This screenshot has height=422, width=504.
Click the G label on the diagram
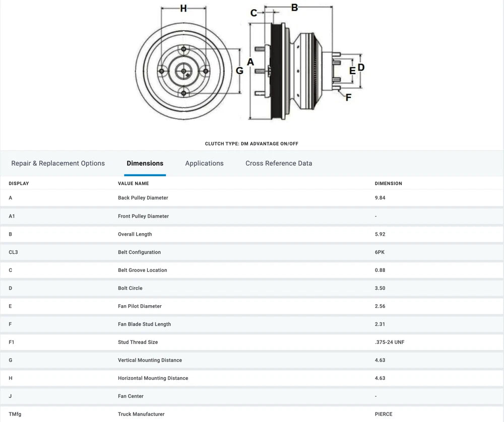pos(239,71)
